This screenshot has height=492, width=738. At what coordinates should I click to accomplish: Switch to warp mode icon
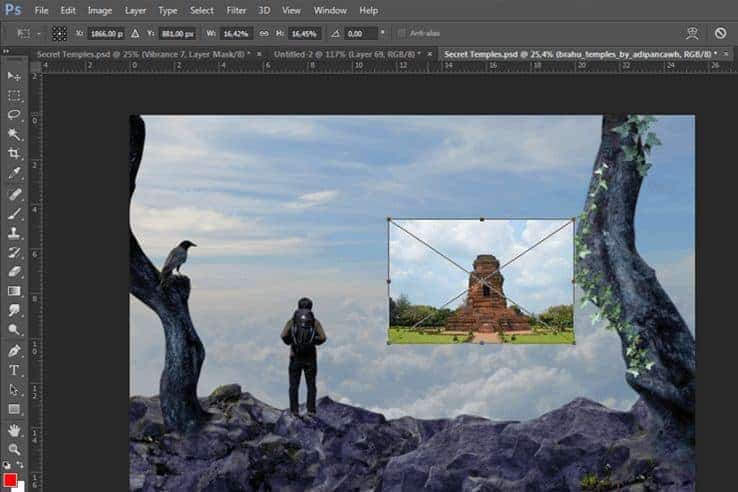point(692,33)
